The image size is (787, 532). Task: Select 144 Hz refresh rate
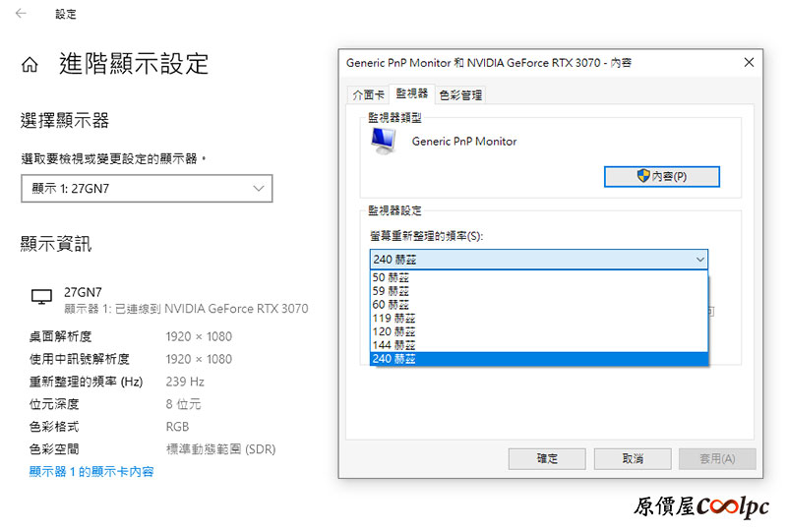click(x=538, y=345)
